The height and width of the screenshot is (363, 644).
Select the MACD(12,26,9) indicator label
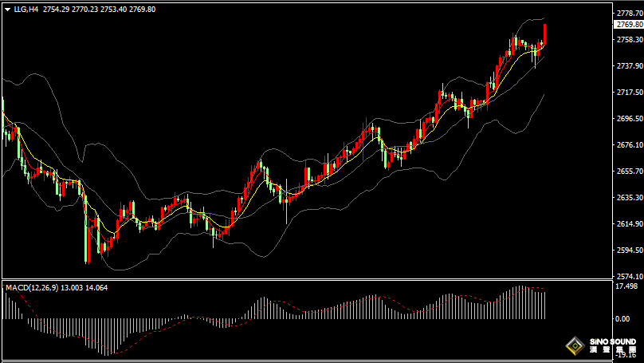29,287
